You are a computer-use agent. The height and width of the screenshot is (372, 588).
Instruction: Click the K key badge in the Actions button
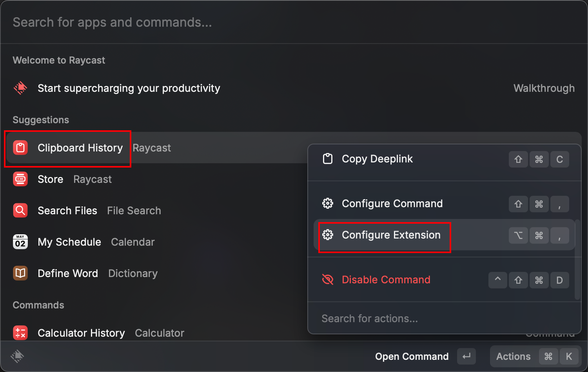coord(569,356)
